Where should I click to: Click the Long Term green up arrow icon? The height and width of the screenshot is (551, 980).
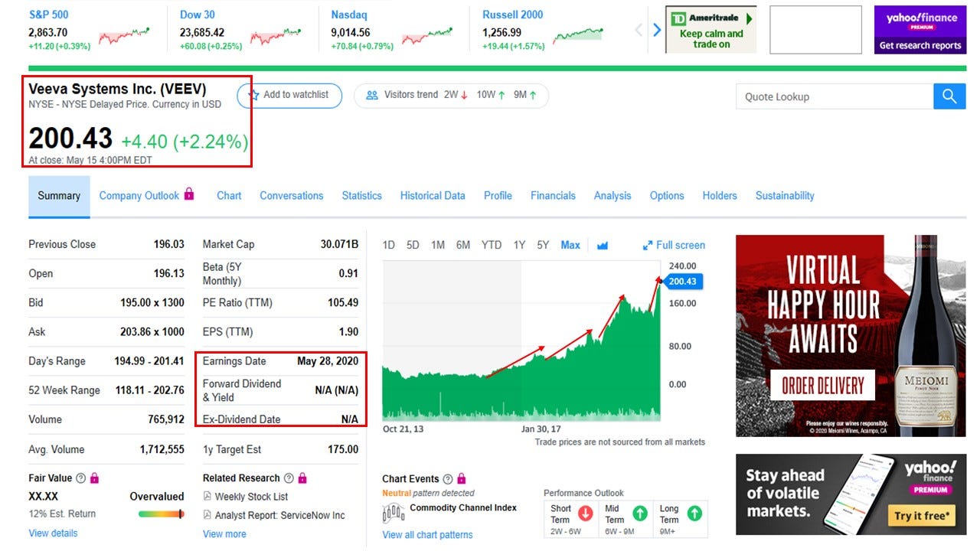[695, 514]
